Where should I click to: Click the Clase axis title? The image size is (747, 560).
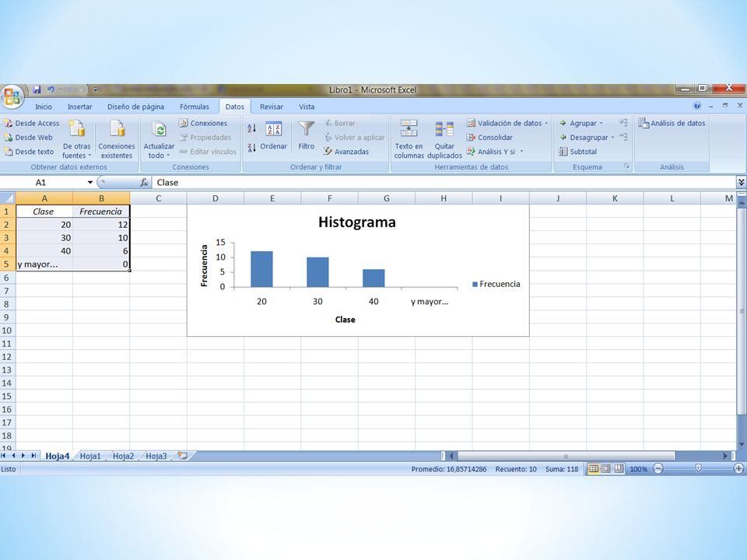tap(345, 320)
